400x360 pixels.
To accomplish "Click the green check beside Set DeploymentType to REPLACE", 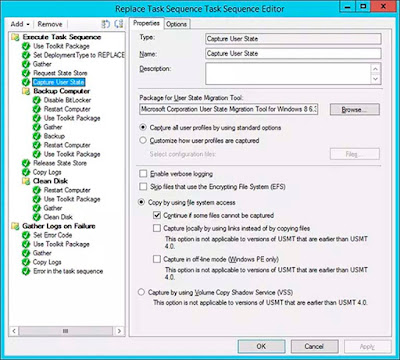I will 26,55.
